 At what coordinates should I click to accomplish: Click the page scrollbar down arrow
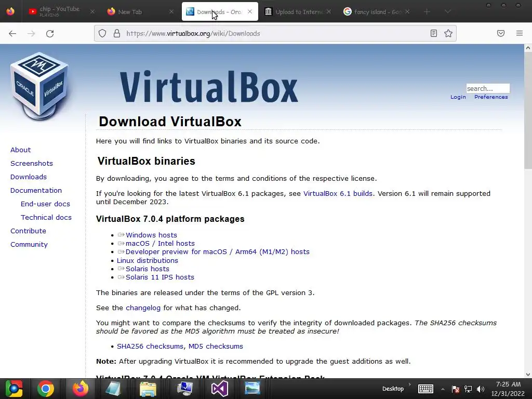(x=528, y=375)
